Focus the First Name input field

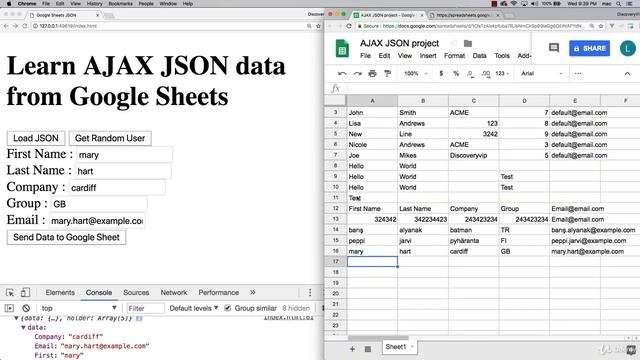click(124, 155)
